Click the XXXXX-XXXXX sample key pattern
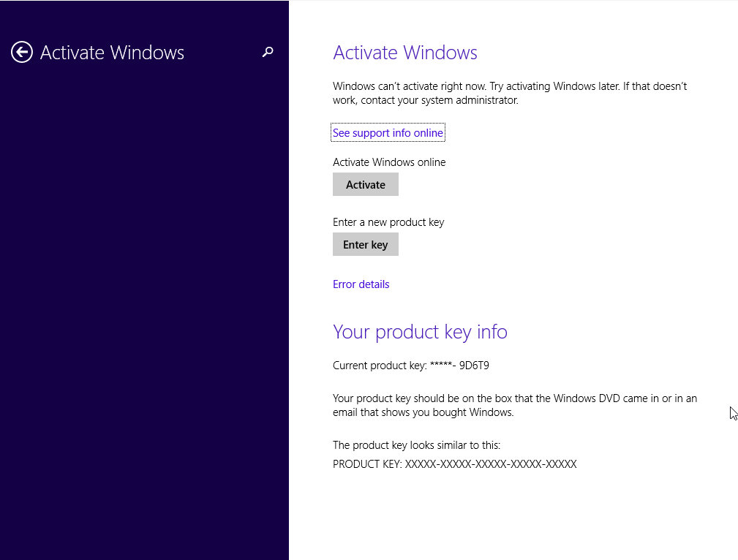Screen dimensions: 738x560 pos(491,464)
